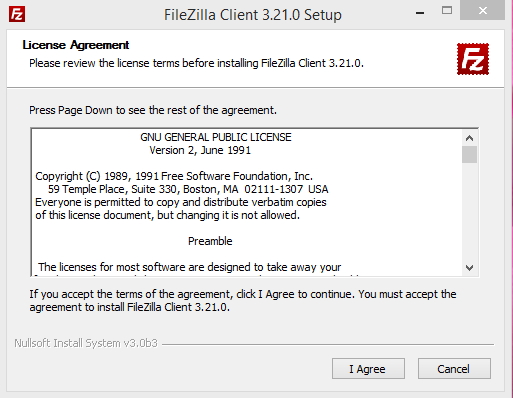Click the Preamble heading in the license text
513x398 pixels.
tap(210, 241)
